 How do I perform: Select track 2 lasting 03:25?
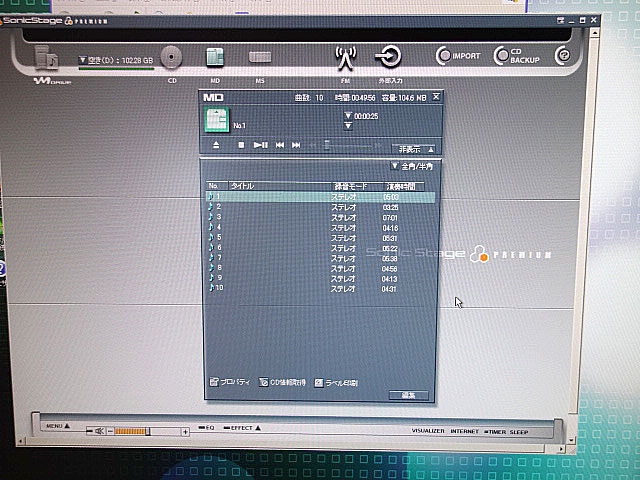tap(321, 207)
